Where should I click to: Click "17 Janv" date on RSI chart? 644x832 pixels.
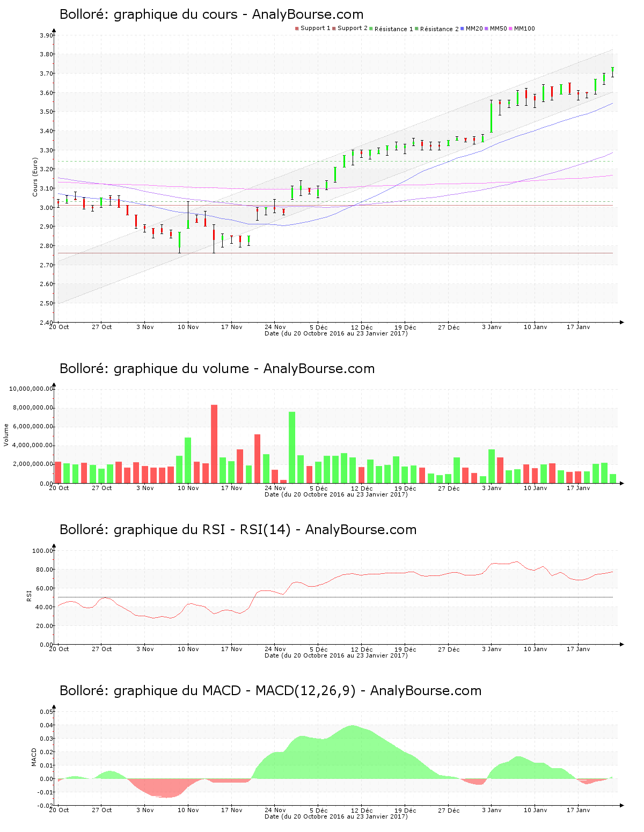pyautogui.click(x=579, y=649)
